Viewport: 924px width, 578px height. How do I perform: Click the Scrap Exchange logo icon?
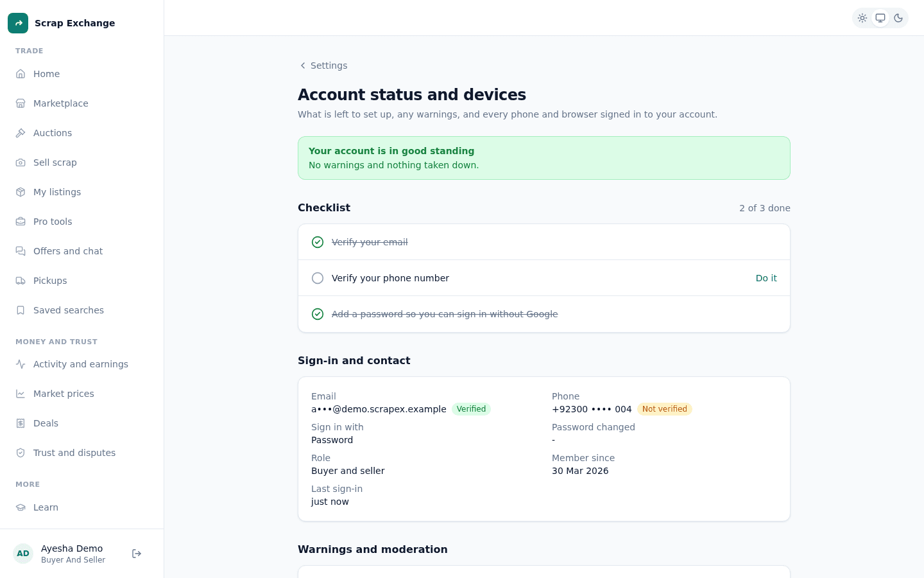[x=18, y=23]
